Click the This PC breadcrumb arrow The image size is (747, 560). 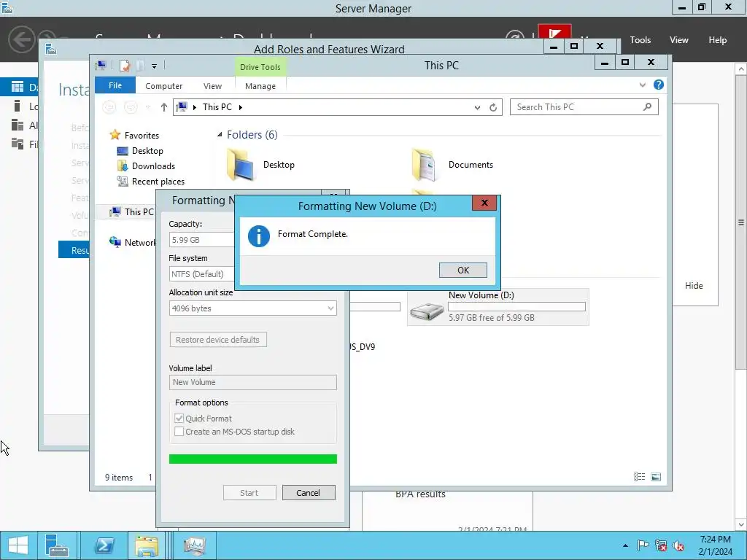pyautogui.click(x=240, y=108)
